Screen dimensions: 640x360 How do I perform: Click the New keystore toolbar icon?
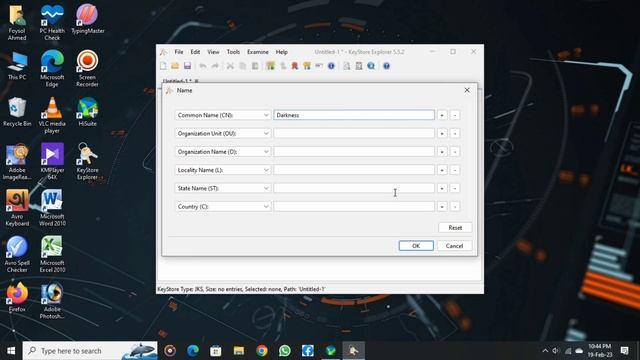point(163,66)
